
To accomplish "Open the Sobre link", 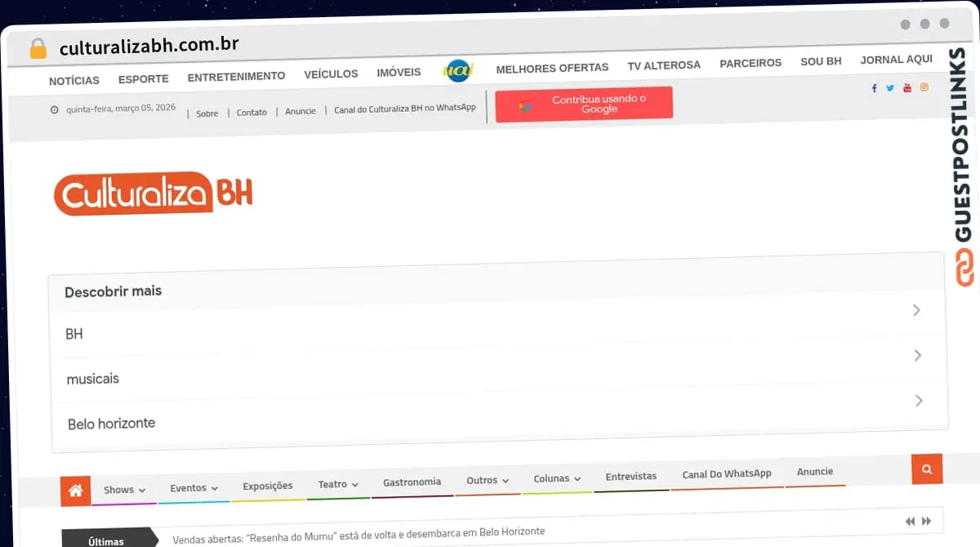I will coord(207,113).
